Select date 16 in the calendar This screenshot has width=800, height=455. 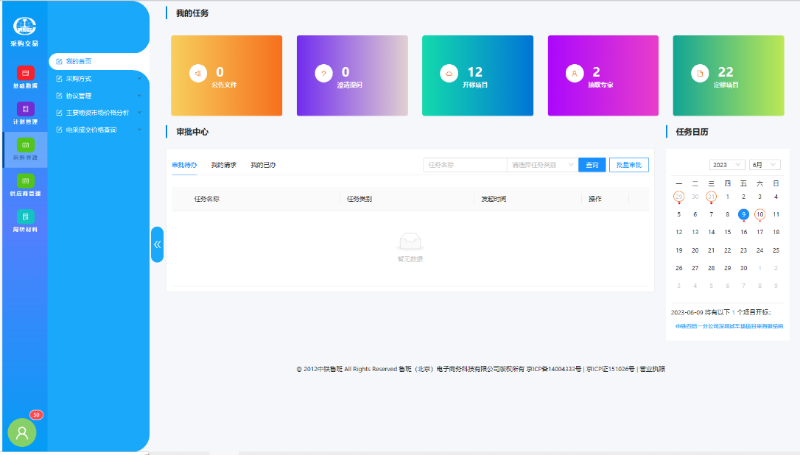click(x=743, y=232)
